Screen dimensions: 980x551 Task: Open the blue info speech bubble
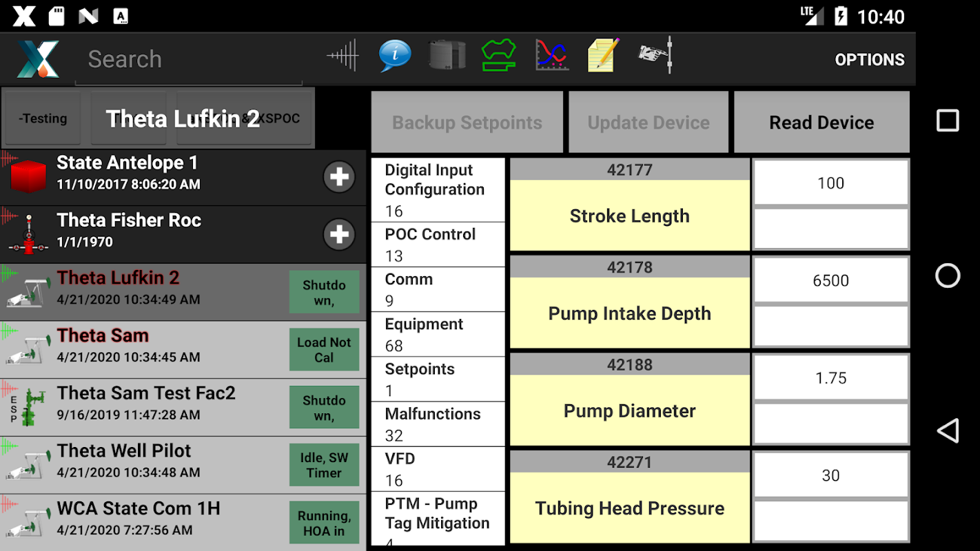point(395,56)
